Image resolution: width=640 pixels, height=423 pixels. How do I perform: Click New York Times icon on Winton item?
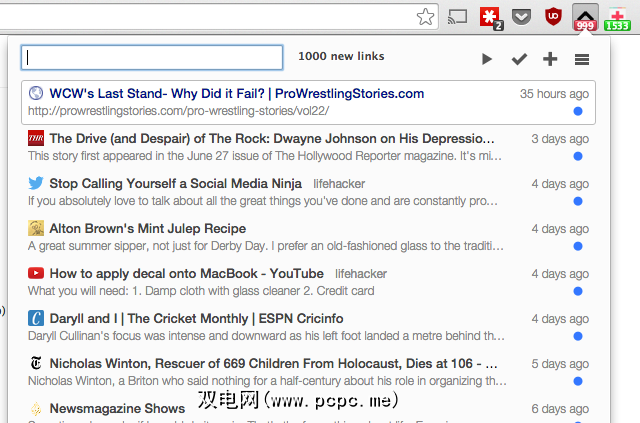coord(36,363)
